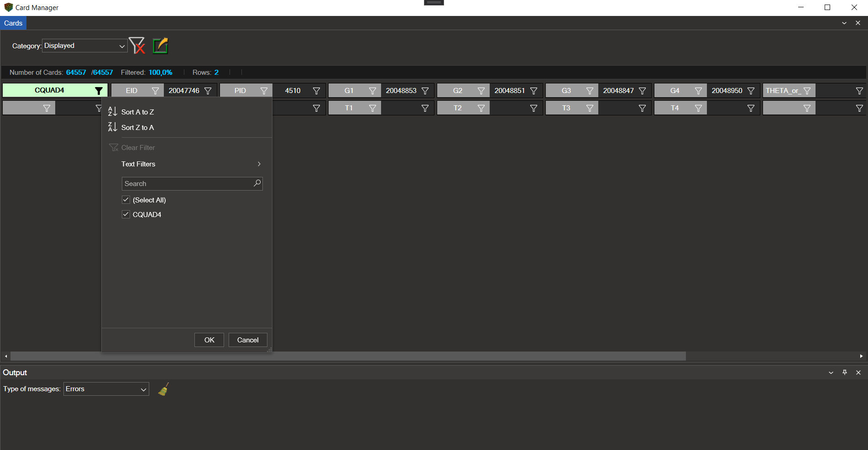Toggle the (Select All) checkbox
Screen dimensions: 868x450
[126, 200]
